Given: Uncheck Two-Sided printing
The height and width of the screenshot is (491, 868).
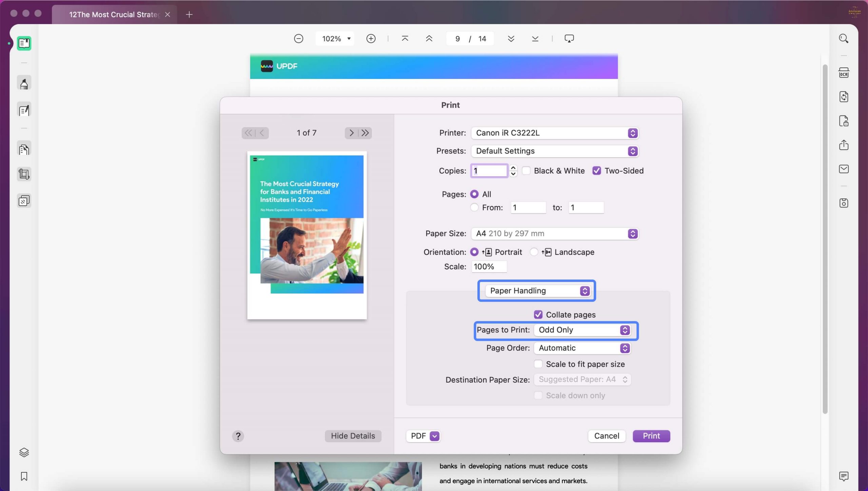Looking at the screenshot, I should click(x=596, y=170).
